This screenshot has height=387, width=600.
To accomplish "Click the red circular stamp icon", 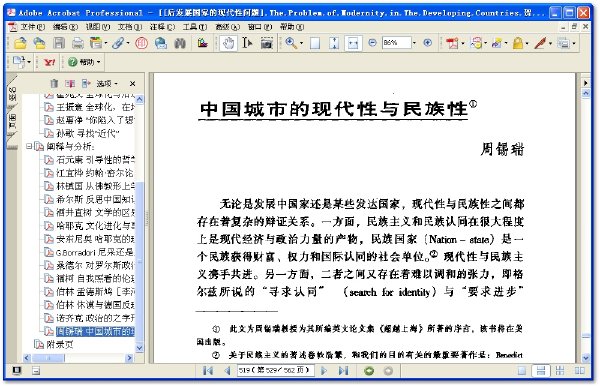I will click(142, 43).
